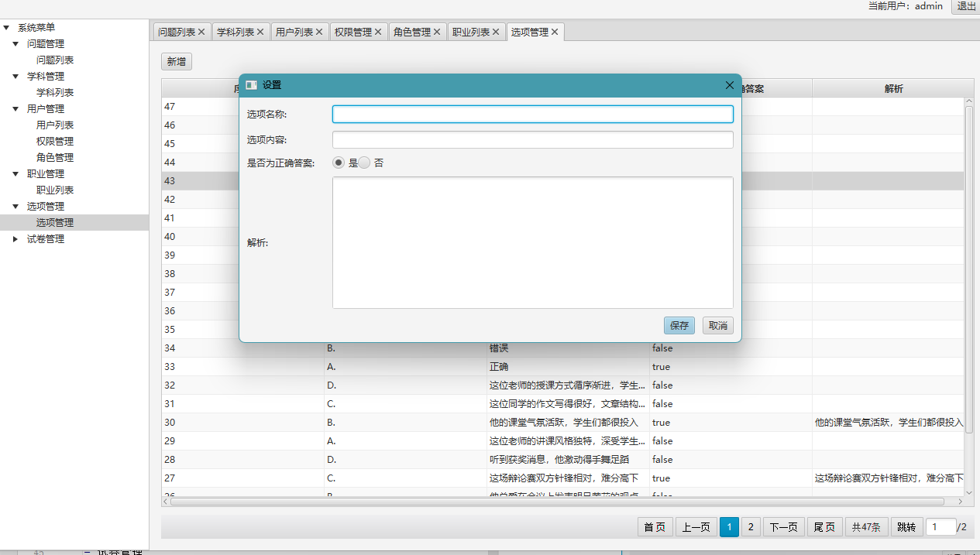Collapse the 问题管理 tree node
The width and height of the screenshot is (980, 555).
15,44
